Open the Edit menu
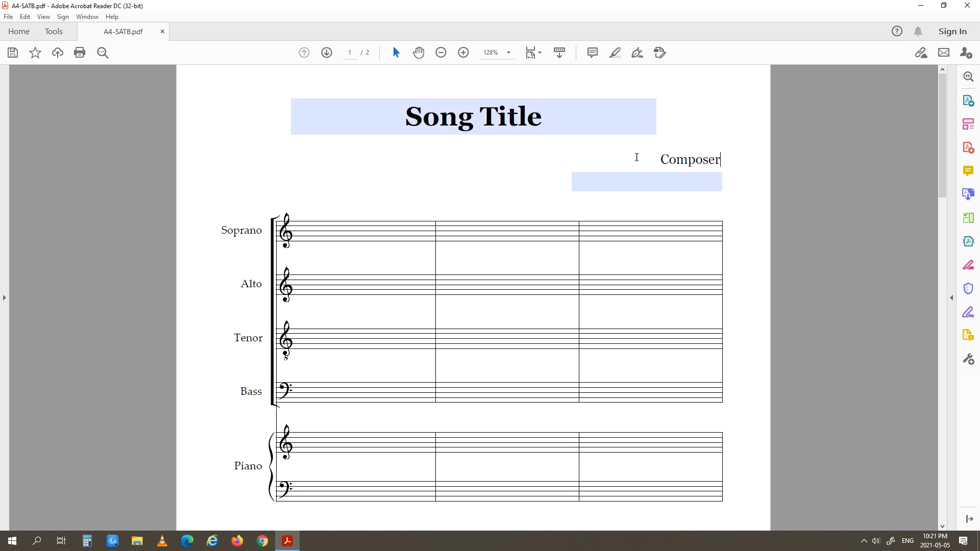Viewport: 980px width, 551px height. coord(24,17)
